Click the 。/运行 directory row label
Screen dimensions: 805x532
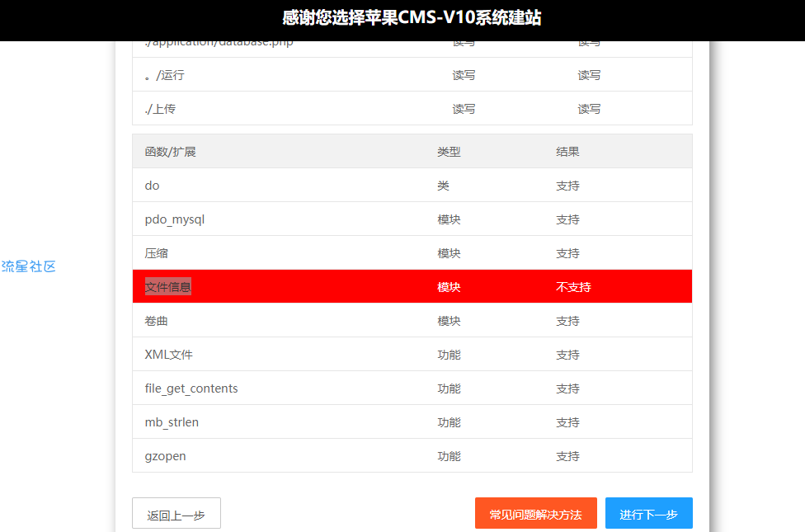[164, 75]
